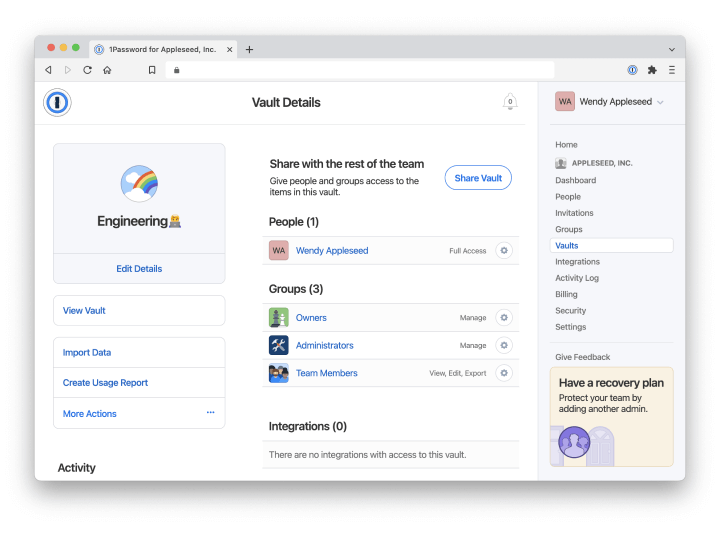720x539 pixels.
Task: Click the Owners group chess icon
Action: coord(279,318)
